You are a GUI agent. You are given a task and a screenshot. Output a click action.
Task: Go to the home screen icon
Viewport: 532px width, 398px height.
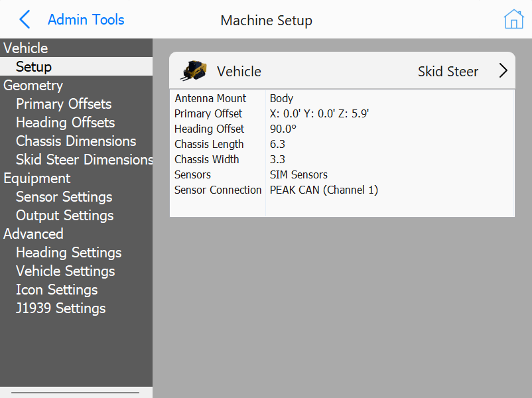513,19
